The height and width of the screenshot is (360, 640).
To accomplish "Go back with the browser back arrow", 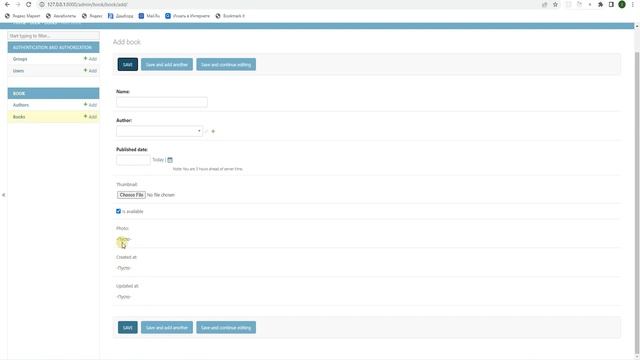I will coord(7,4).
